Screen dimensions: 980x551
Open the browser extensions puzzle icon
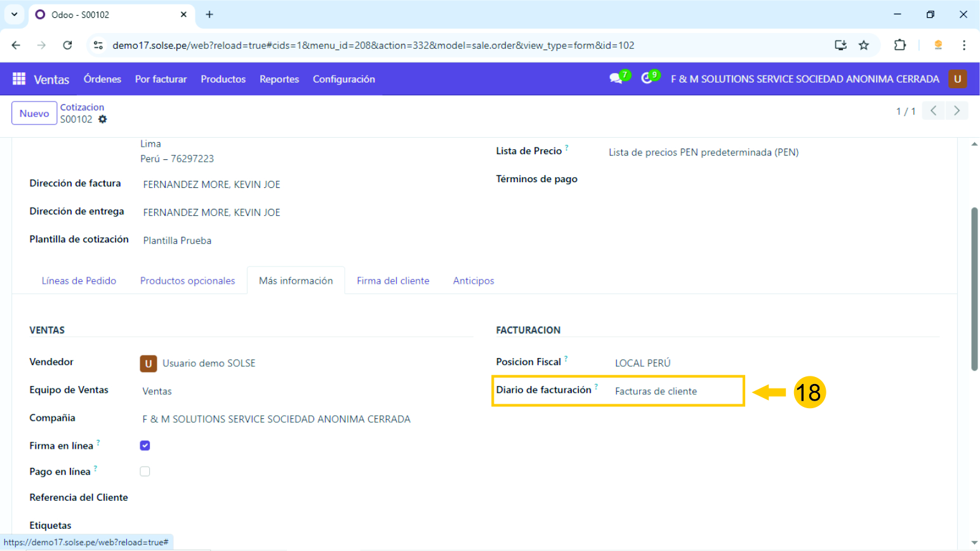pos(899,45)
